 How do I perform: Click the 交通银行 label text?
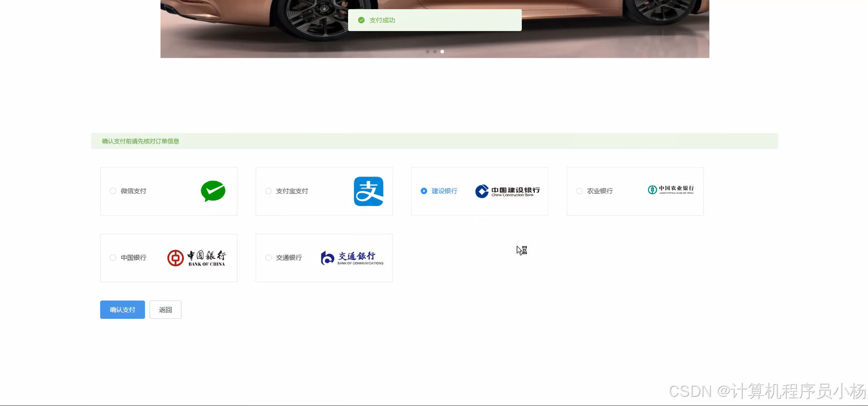289,258
